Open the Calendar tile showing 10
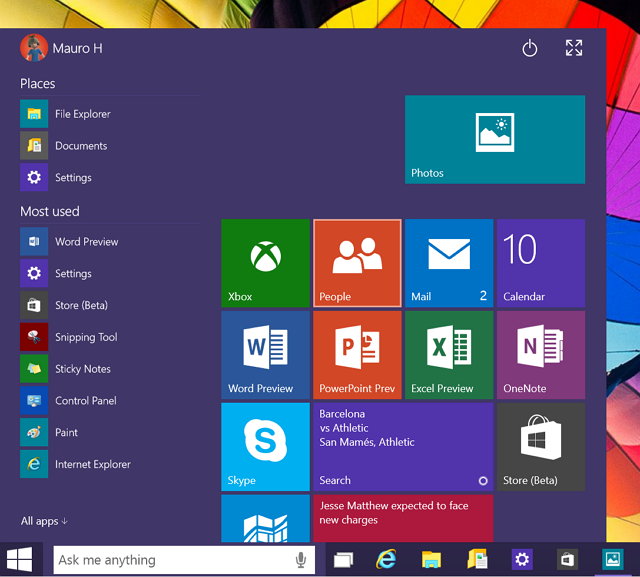 (x=541, y=263)
